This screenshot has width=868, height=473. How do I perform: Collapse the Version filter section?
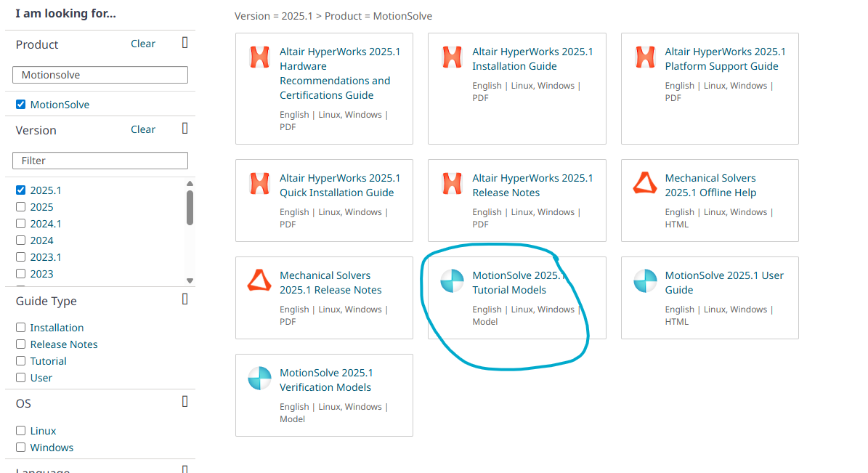pyautogui.click(x=185, y=129)
